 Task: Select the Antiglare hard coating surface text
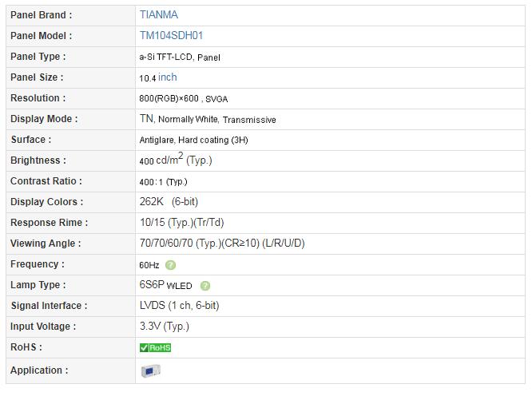click(193, 140)
